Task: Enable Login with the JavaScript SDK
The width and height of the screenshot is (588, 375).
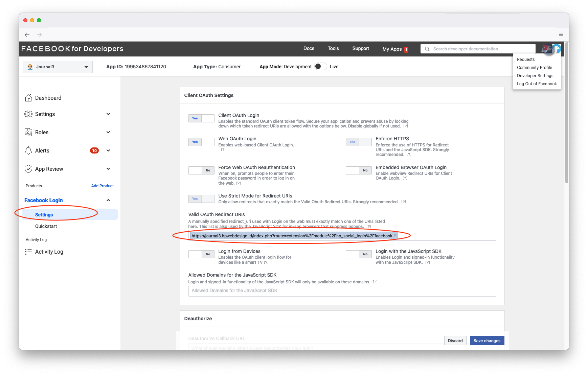Action: 359,254
